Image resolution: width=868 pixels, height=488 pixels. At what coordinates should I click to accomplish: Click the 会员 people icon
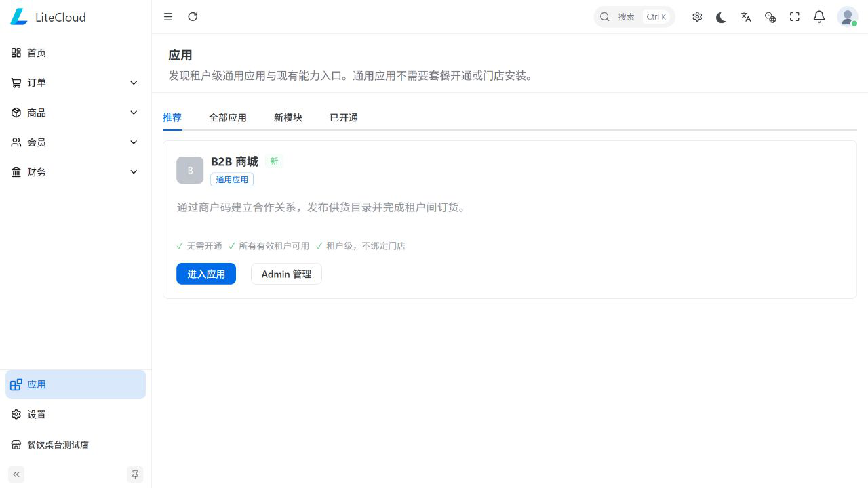(x=16, y=142)
